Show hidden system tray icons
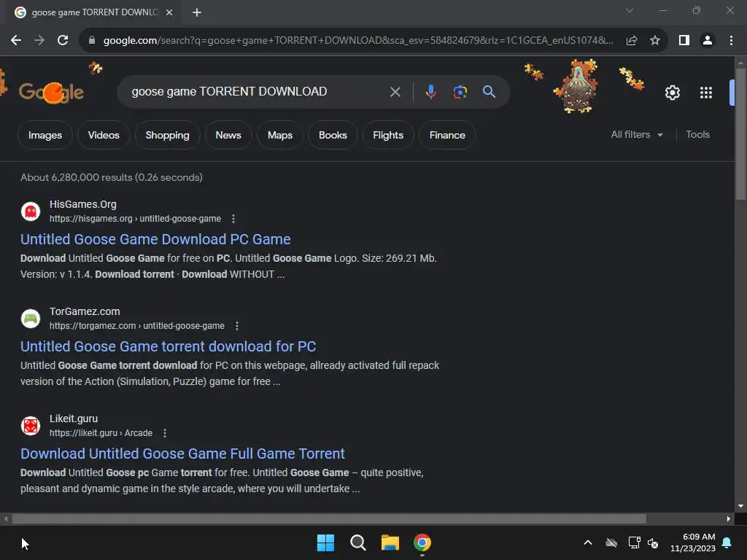Image resolution: width=747 pixels, height=560 pixels. tap(588, 542)
